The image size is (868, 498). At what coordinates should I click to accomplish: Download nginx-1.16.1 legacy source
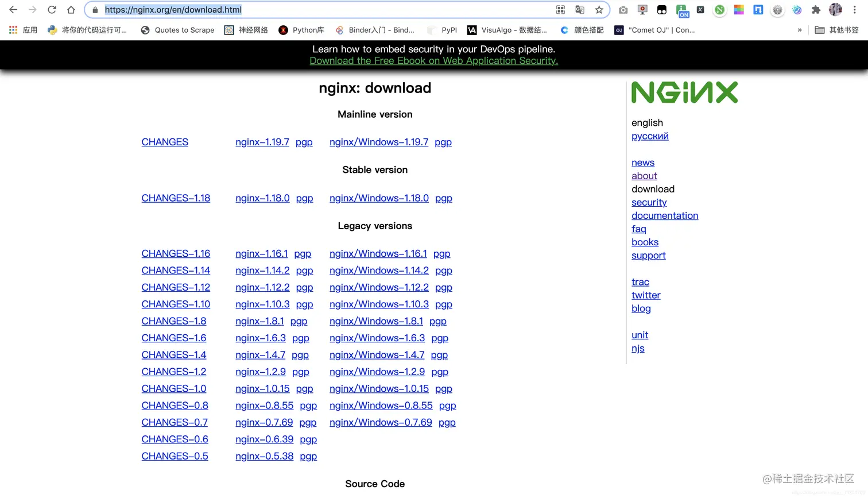pyautogui.click(x=262, y=253)
